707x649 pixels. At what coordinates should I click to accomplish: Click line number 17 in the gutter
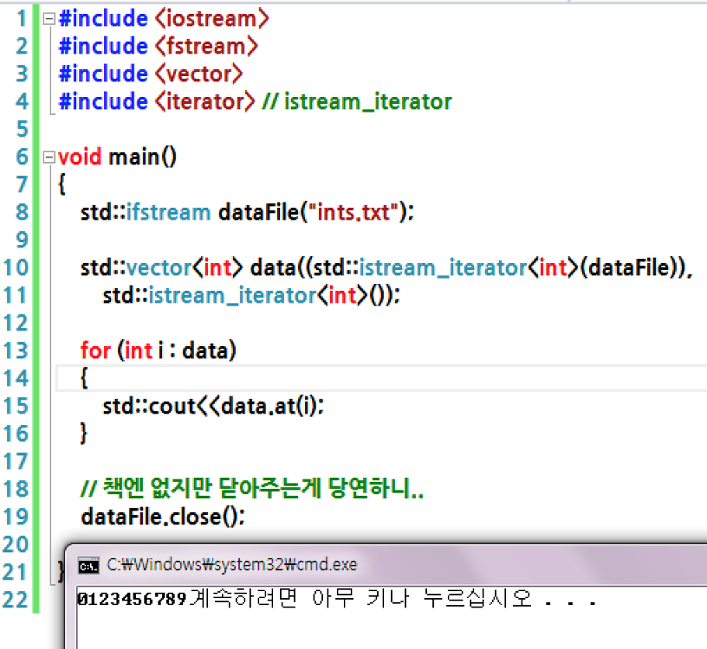tap(16, 461)
